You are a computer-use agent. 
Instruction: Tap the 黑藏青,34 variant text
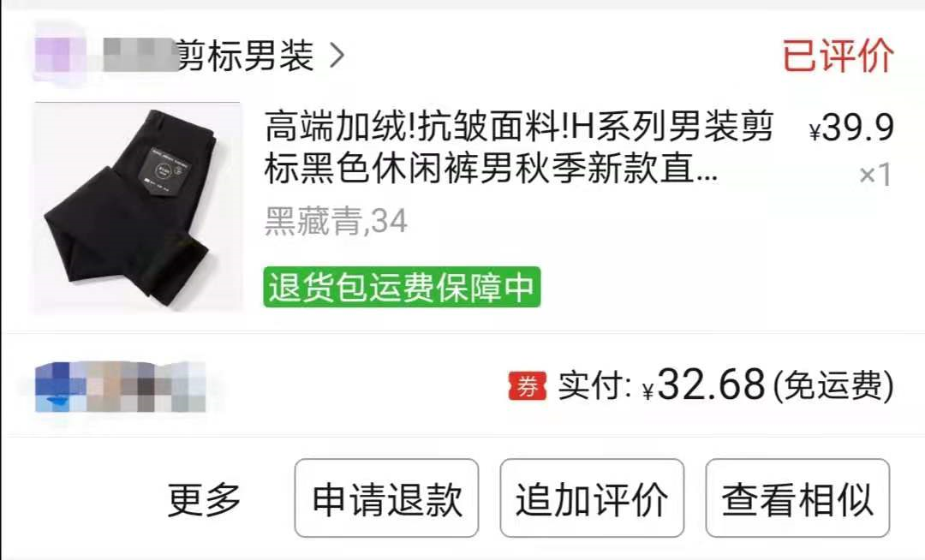click(x=336, y=222)
